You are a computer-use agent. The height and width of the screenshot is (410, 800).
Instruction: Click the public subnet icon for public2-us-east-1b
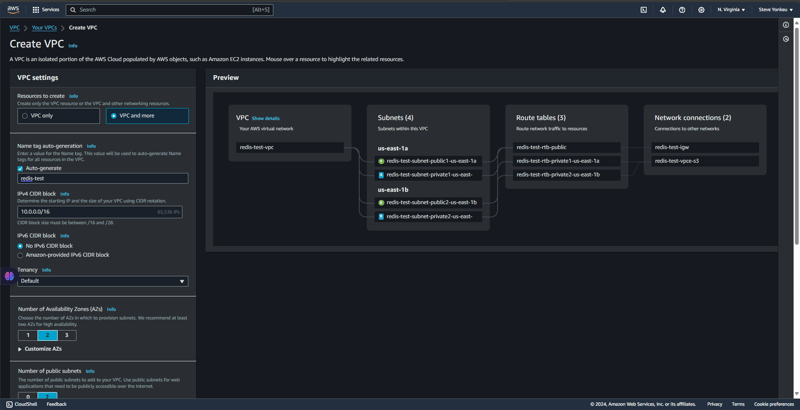click(x=381, y=202)
